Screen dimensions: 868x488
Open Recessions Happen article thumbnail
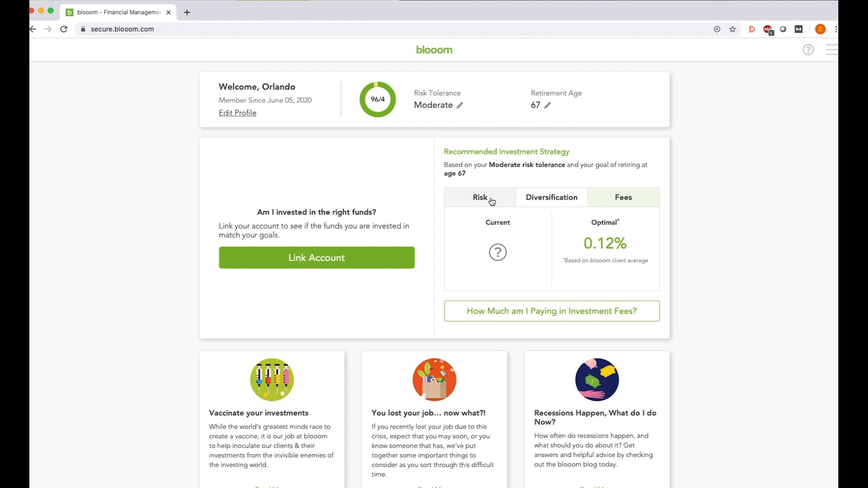point(597,380)
